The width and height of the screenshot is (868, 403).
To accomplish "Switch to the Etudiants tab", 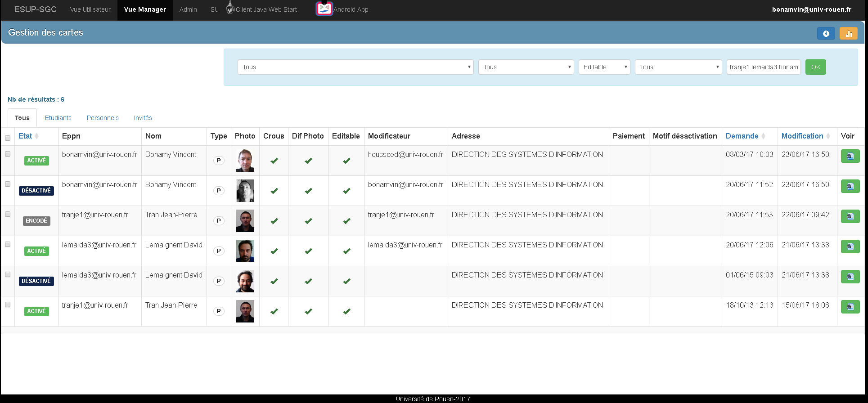I will point(58,118).
